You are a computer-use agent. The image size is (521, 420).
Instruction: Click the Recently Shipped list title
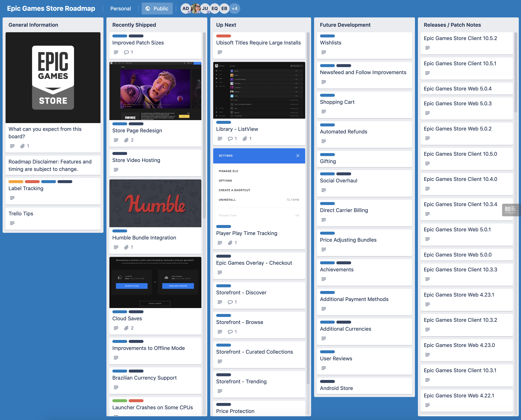pyautogui.click(x=134, y=25)
